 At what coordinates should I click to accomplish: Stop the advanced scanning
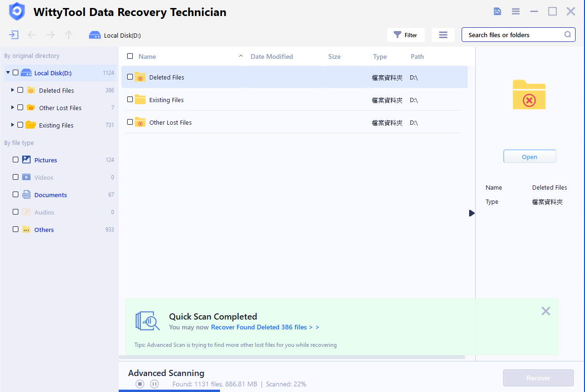pos(140,384)
